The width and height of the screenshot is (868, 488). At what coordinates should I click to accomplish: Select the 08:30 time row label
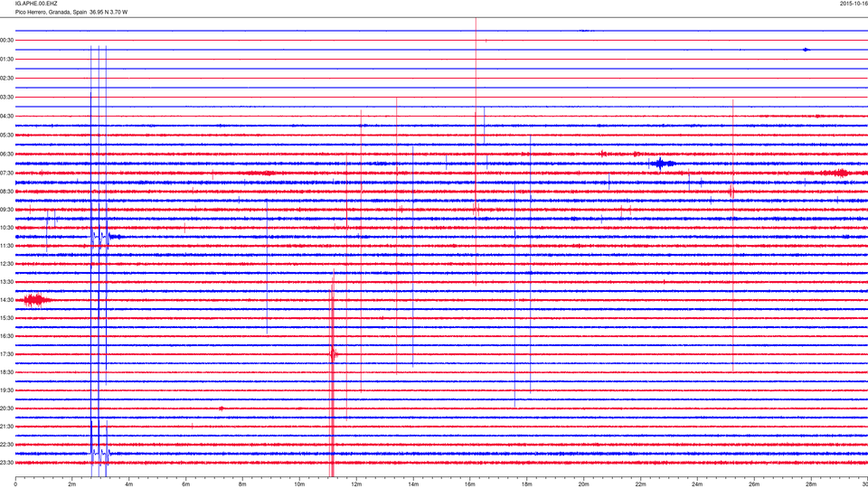[x=6, y=192]
